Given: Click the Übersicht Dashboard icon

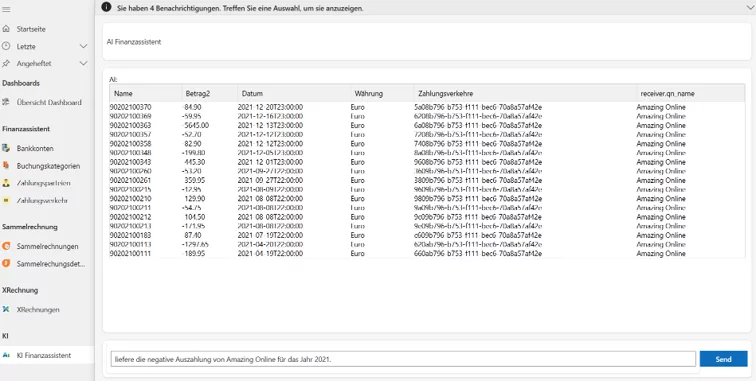Looking at the screenshot, I should (6, 102).
